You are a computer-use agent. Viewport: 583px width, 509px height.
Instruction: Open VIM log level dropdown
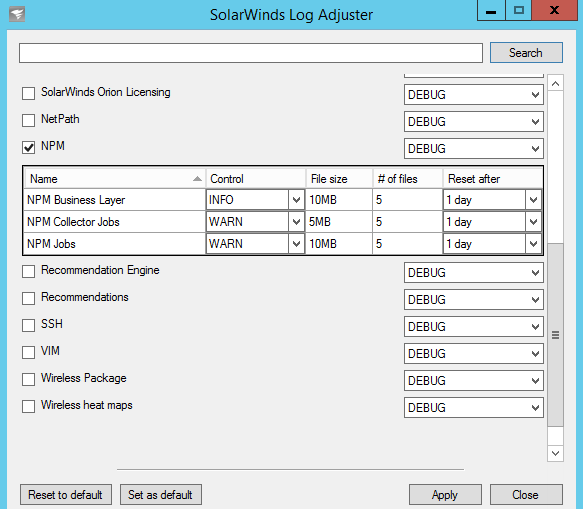(474, 354)
